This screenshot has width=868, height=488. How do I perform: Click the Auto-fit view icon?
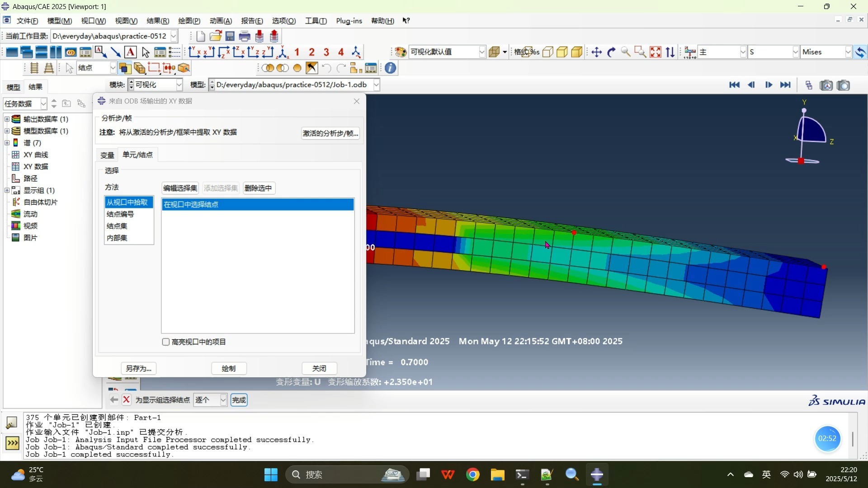pos(656,52)
